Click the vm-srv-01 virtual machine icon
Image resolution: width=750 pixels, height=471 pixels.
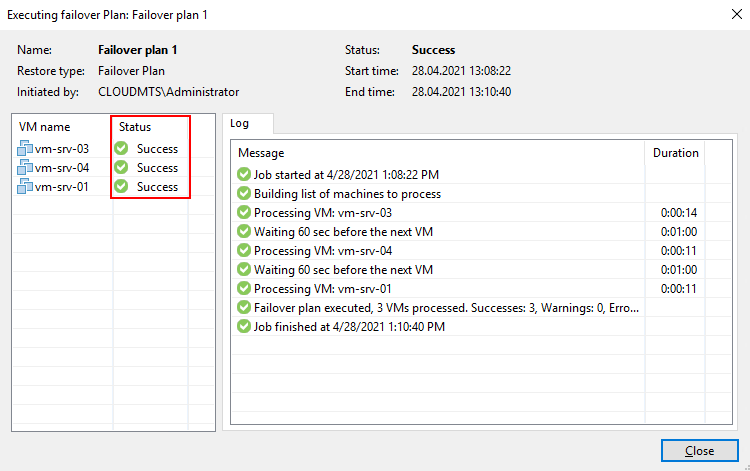[25, 187]
